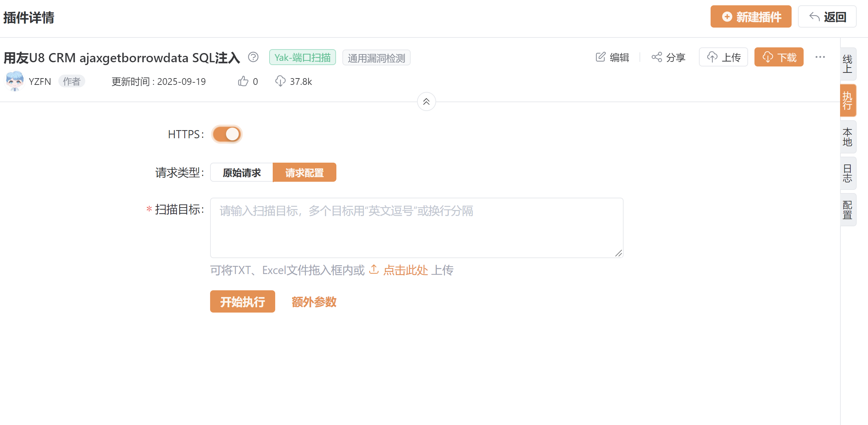Open the three-dot more options menu
Image resolution: width=868 pixels, height=425 pixels.
[820, 57]
